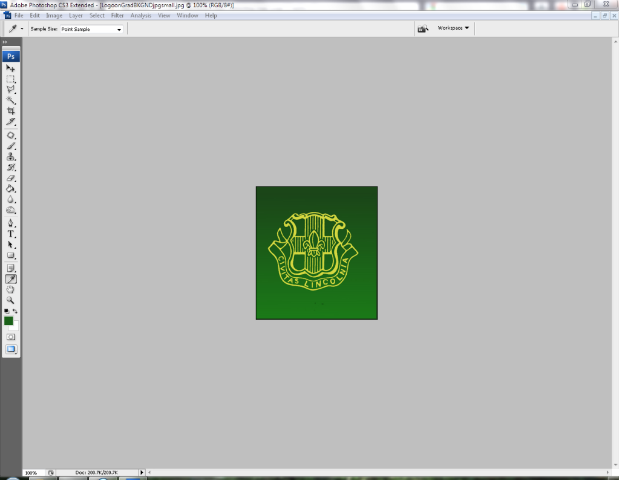Screen dimensions: 619x480
Task: Open the Select menu
Action: point(97,15)
